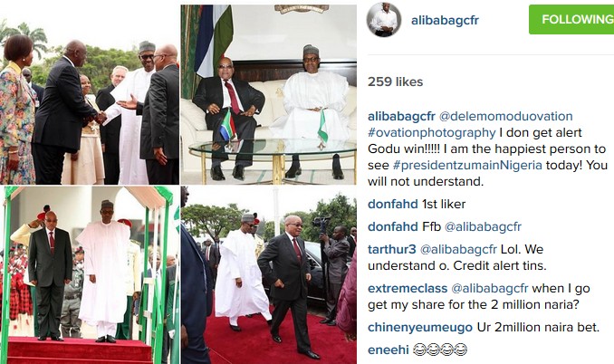Open tarthur3 commenter profile
Screen dimensions: 614x364
tap(391, 249)
